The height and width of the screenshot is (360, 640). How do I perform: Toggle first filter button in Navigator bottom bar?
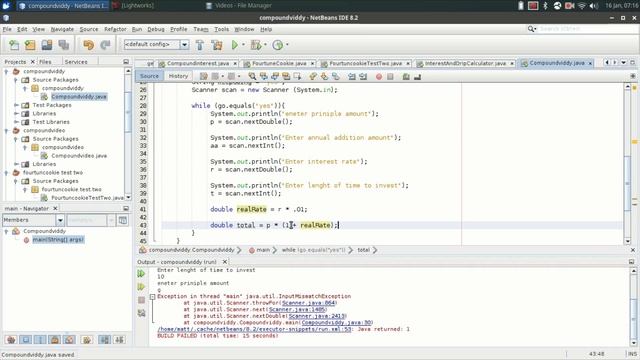coord(11,340)
